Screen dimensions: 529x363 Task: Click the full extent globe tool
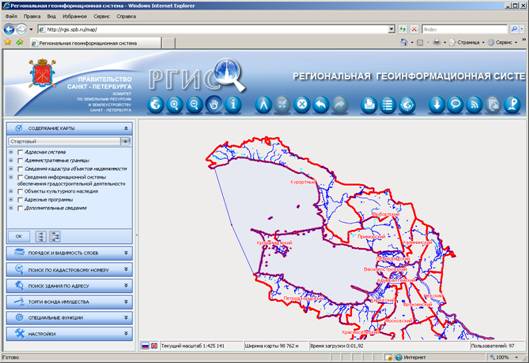(155, 104)
